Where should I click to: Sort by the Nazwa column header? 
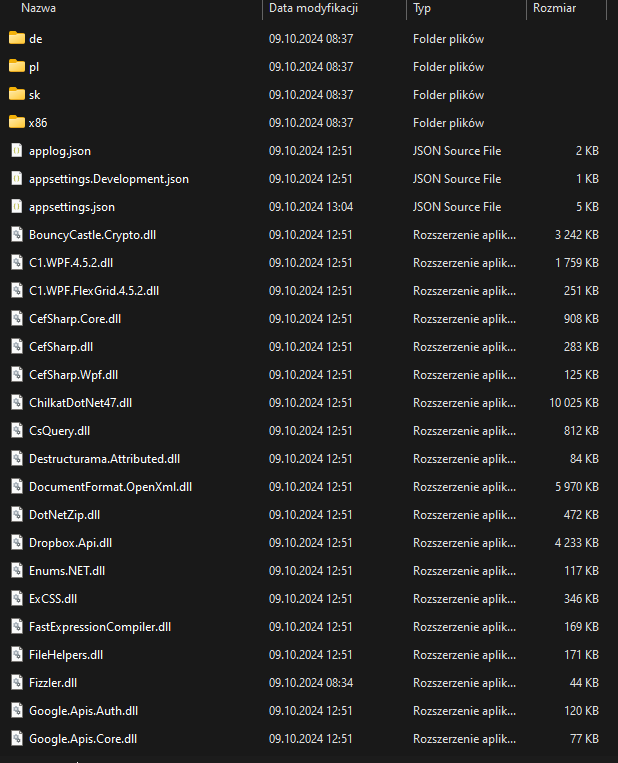(x=38, y=8)
